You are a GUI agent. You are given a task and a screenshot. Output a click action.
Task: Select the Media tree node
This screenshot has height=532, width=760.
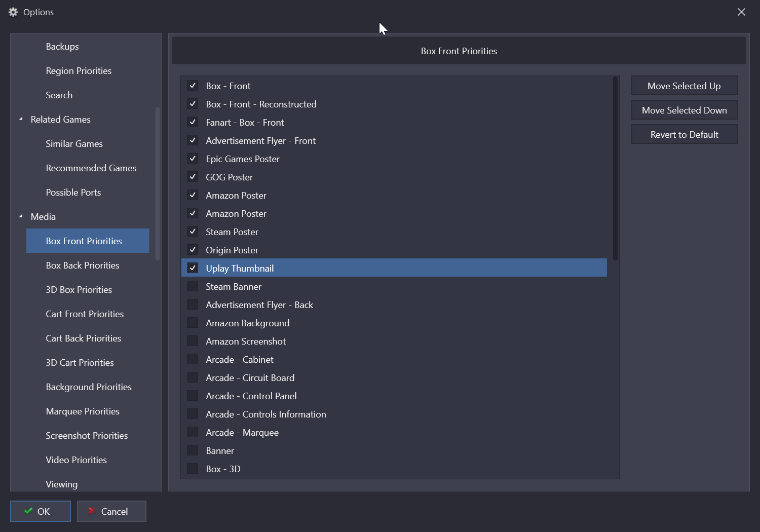(x=43, y=216)
